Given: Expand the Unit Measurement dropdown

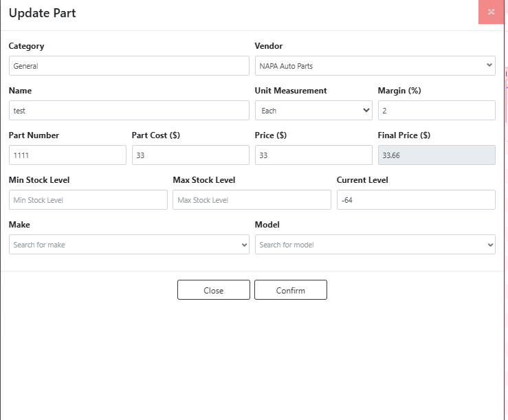Looking at the screenshot, I should pyautogui.click(x=313, y=111).
